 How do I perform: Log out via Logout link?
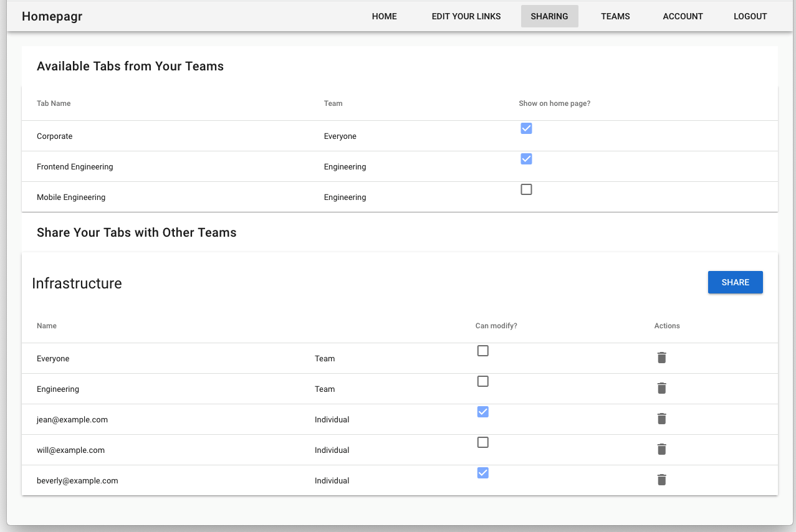coord(750,16)
